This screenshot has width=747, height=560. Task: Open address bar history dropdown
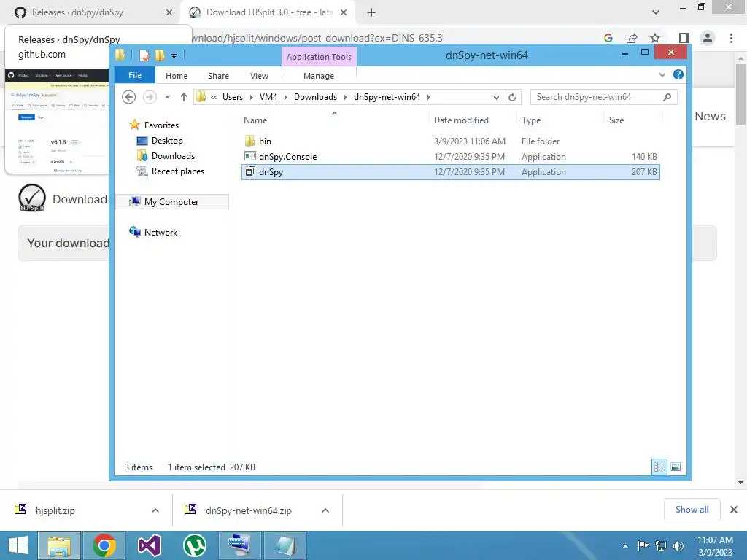(496, 97)
